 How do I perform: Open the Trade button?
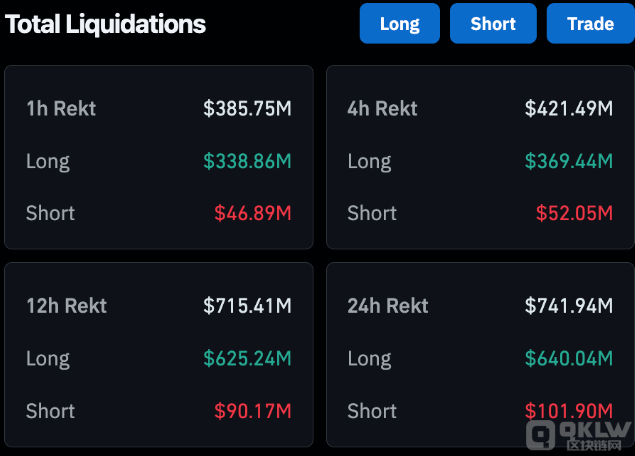tap(590, 24)
